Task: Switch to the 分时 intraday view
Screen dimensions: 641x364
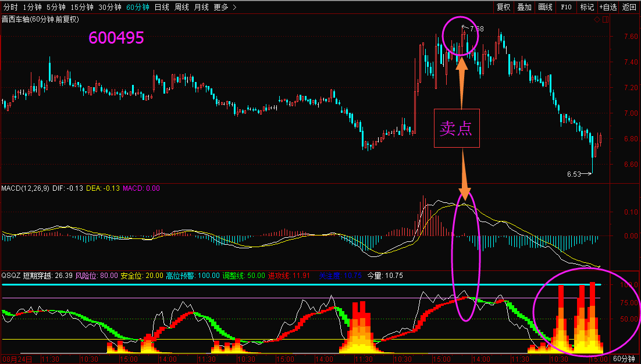Action: 10,7
